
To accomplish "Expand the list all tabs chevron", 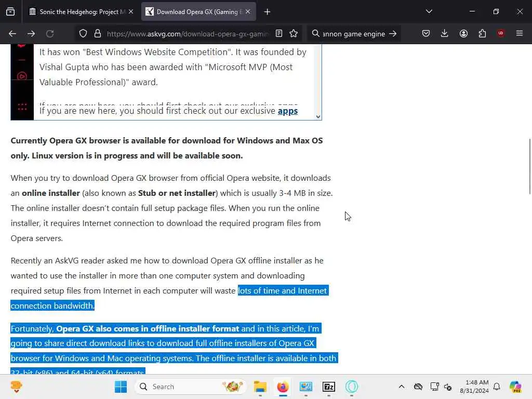I will click(x=429, y=11).
